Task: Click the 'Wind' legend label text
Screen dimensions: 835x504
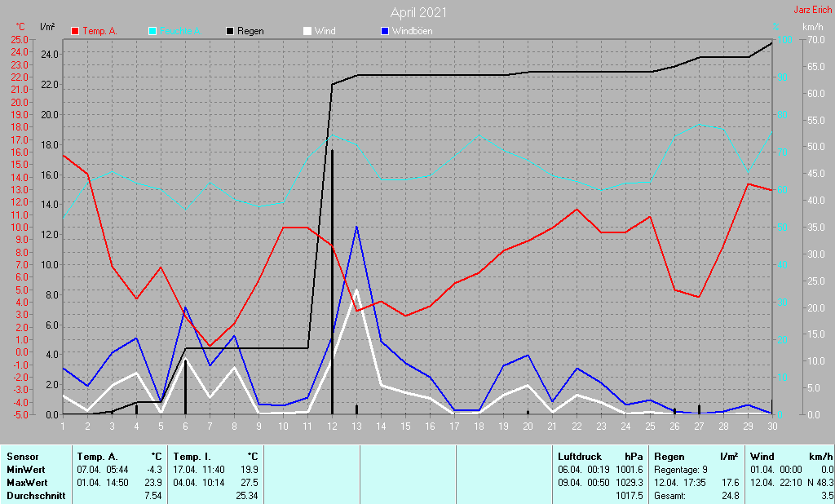Action: pyautogui.click(x=325, y=31)
